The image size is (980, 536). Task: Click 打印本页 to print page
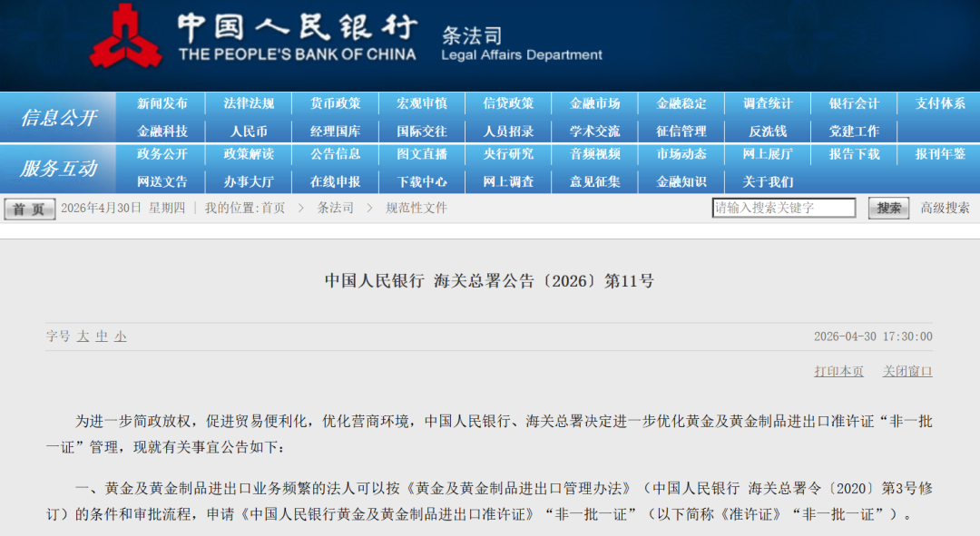[838, 372]
